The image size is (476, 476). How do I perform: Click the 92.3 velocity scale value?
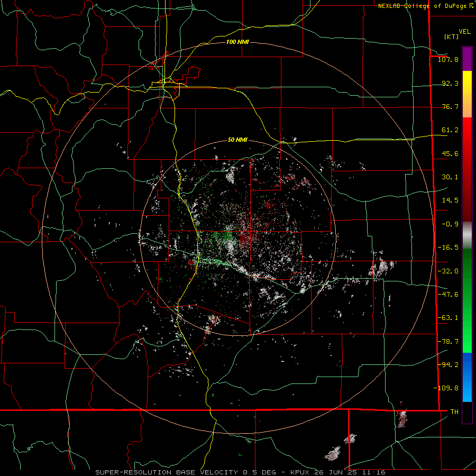(x=450, y=83)
